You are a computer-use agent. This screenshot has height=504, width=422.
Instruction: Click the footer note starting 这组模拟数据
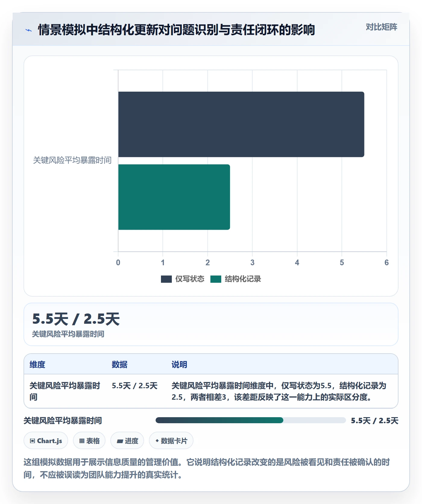[x=207, y=468]
